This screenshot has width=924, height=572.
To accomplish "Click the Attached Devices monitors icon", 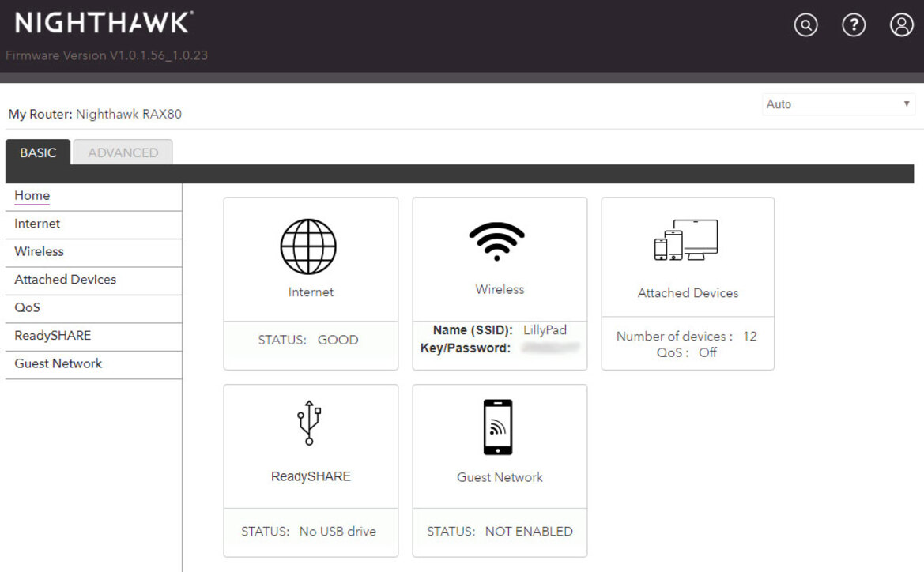I will point(687,239).
